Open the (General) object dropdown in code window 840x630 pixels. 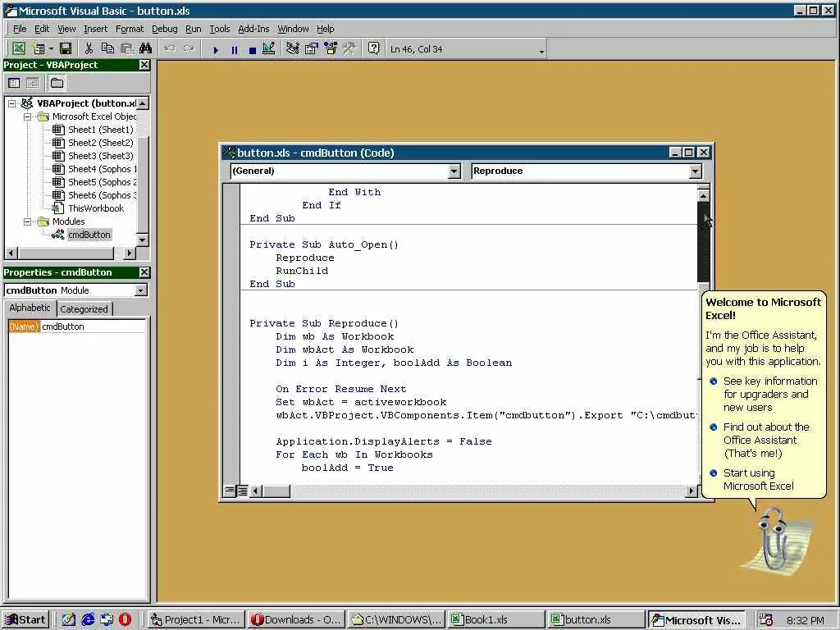454,171
